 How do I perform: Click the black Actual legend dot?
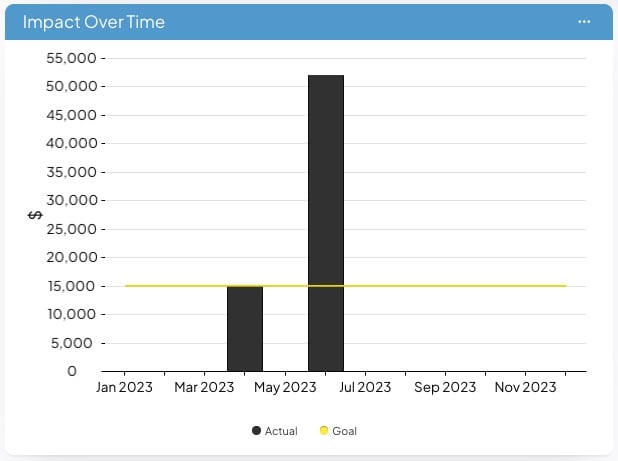(256, 431)
